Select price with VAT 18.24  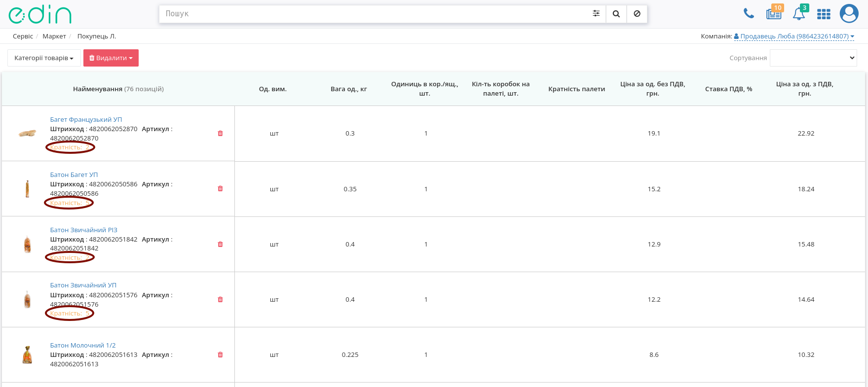point(806,189)
